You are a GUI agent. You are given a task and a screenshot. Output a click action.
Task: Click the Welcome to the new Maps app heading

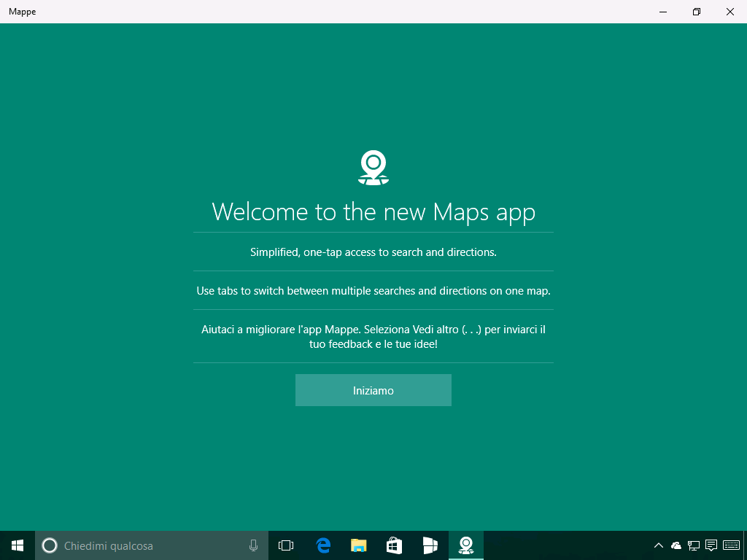(x=373, y=212)
